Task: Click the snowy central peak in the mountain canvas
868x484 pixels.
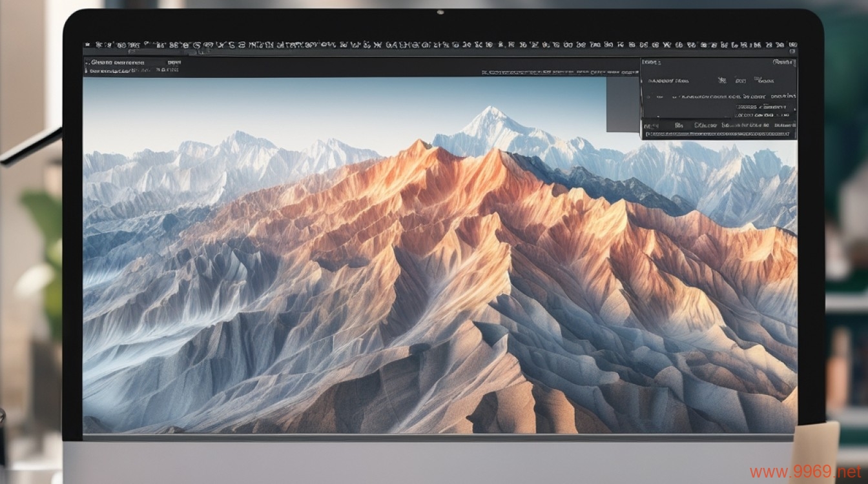Action: [490, 119]
